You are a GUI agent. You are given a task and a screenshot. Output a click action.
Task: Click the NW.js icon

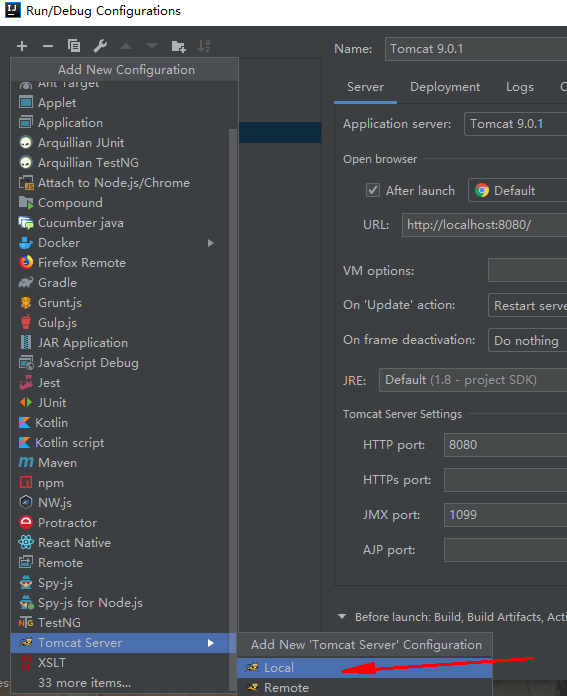coord(26,502)
